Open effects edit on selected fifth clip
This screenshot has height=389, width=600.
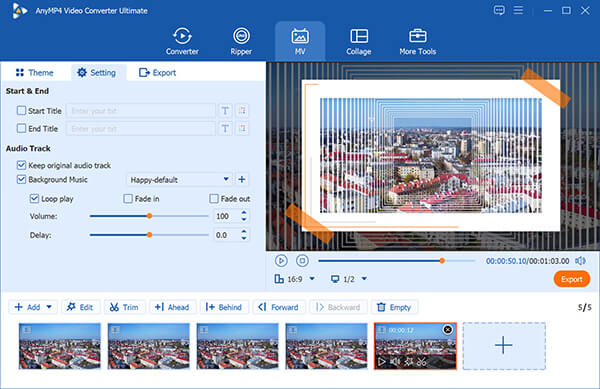(409, 361)
